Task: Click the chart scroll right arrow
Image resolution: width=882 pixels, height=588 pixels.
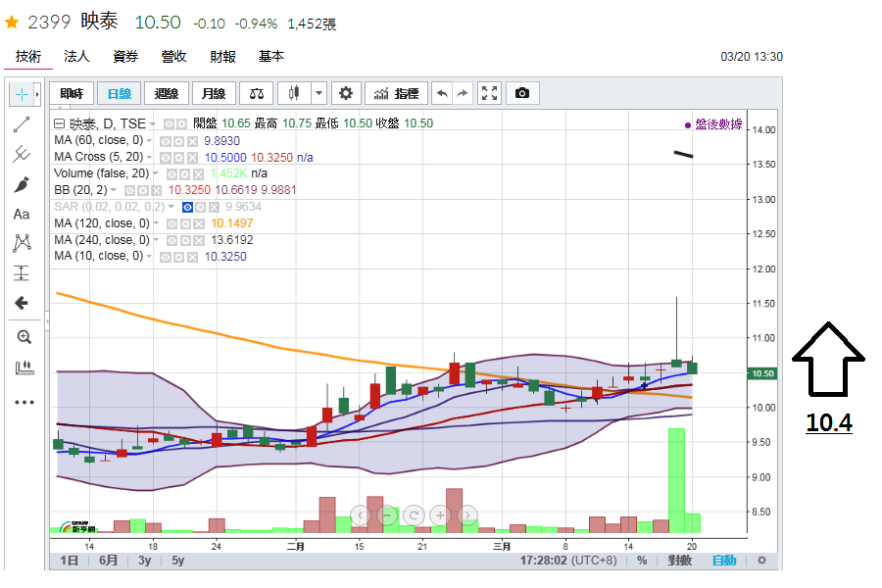Action: 467,514
